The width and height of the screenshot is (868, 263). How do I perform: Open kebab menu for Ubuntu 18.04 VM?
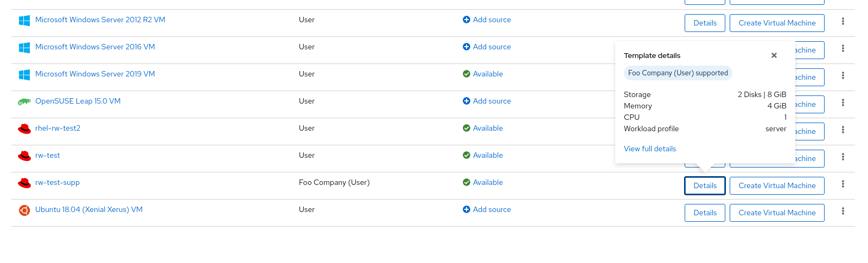(843, 211)
